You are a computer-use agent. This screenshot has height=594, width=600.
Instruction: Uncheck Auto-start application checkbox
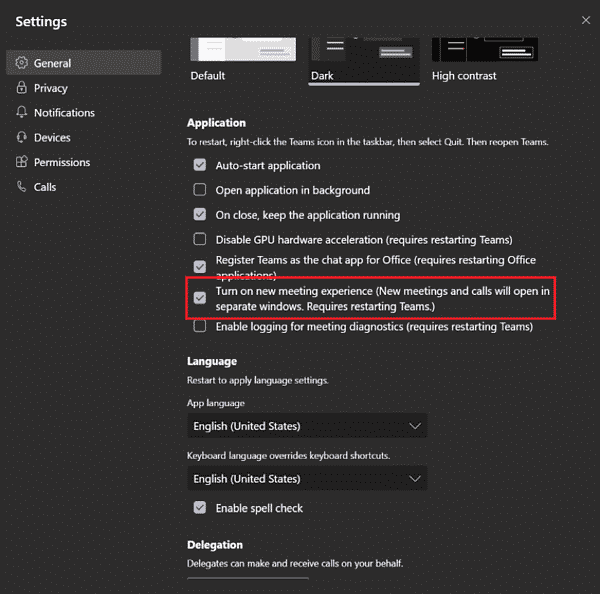[x=200, y=166]
